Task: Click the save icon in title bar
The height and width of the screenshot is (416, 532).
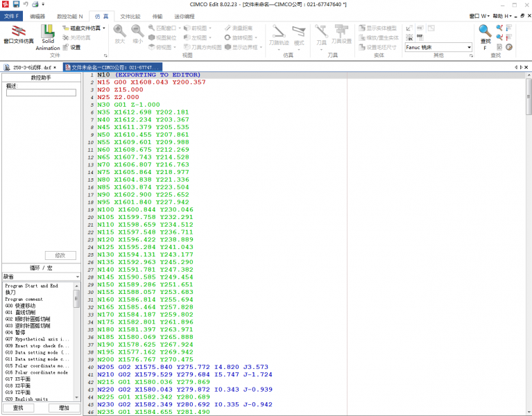Action: click(x=16, y=4)
